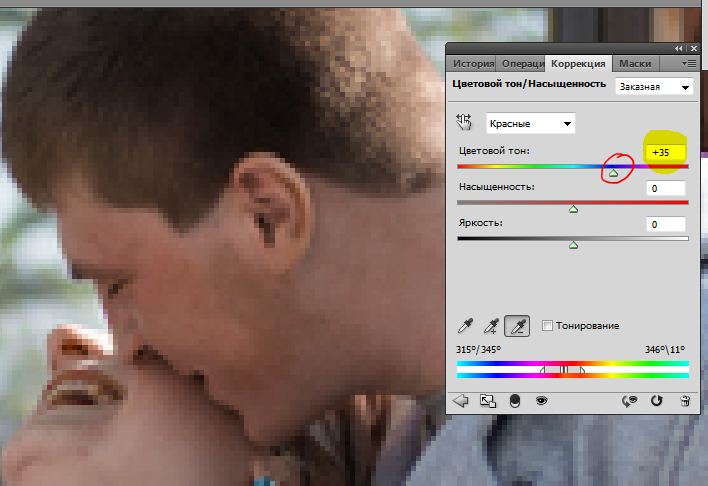The width and height of the screenshot is (708, 486).
Task: Open the Красные color range dropdown
Action: [531, 123]
